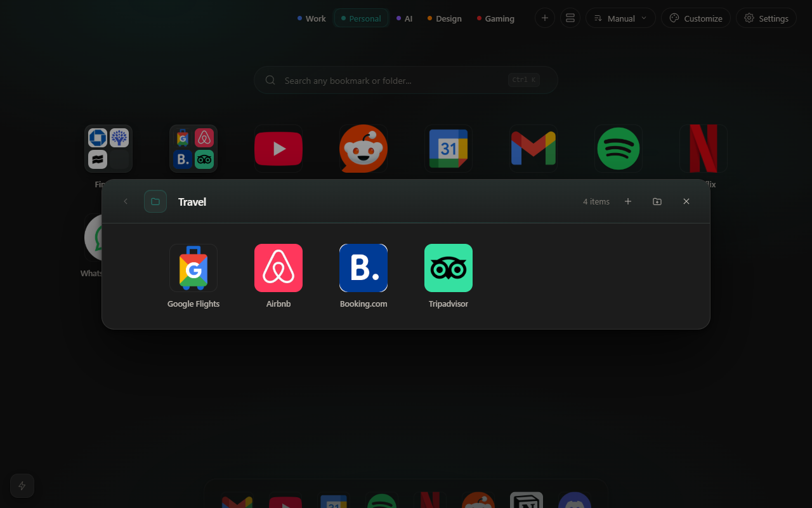
Task: Open Settings
Action: tap(766, 18)
